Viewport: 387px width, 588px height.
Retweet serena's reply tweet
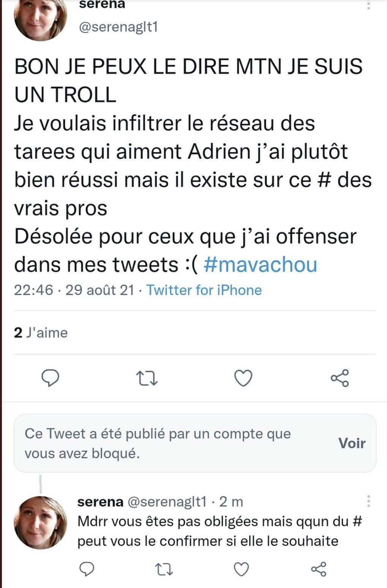pyautogui.click(x=165, y=569)
